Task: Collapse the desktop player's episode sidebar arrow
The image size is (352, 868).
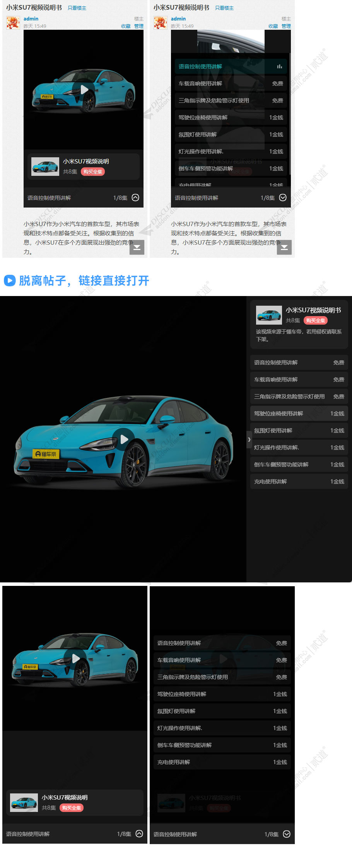Action: click(249, 439)
